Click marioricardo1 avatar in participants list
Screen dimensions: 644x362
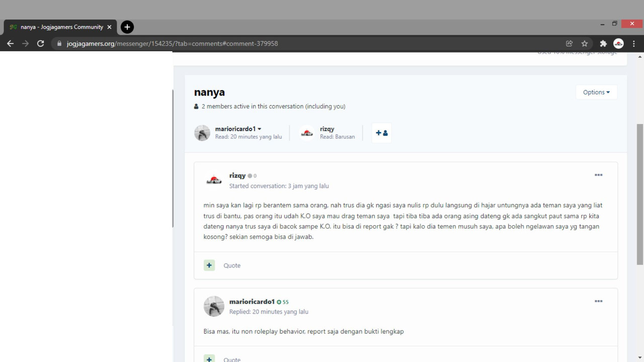[202, 133]
